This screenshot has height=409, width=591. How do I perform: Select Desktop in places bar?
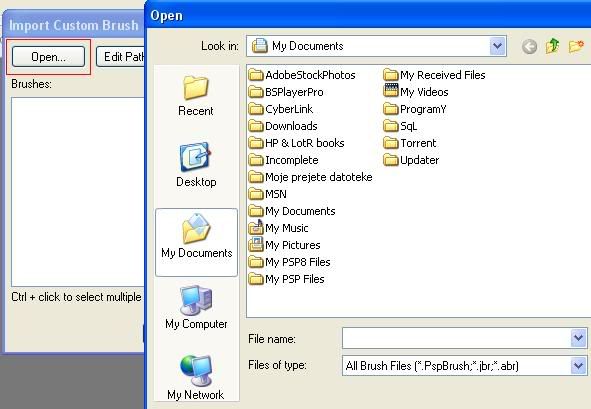(196, 165)
